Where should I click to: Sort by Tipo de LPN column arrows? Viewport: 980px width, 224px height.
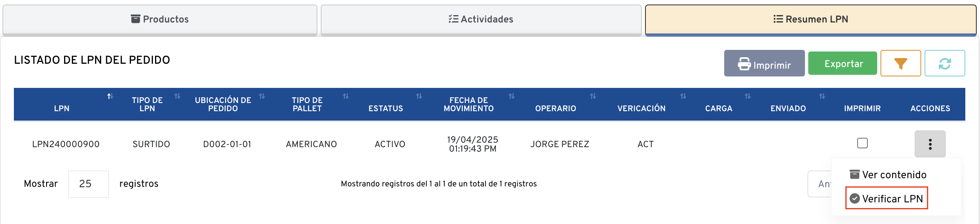(177, 96)
